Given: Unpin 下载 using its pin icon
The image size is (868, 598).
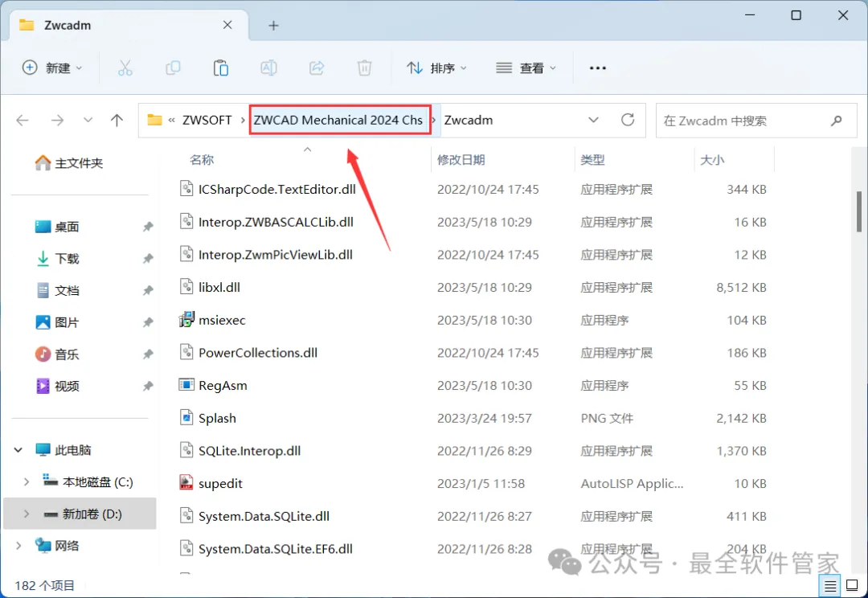Looking at the screenshot, I should click(148, 259).
